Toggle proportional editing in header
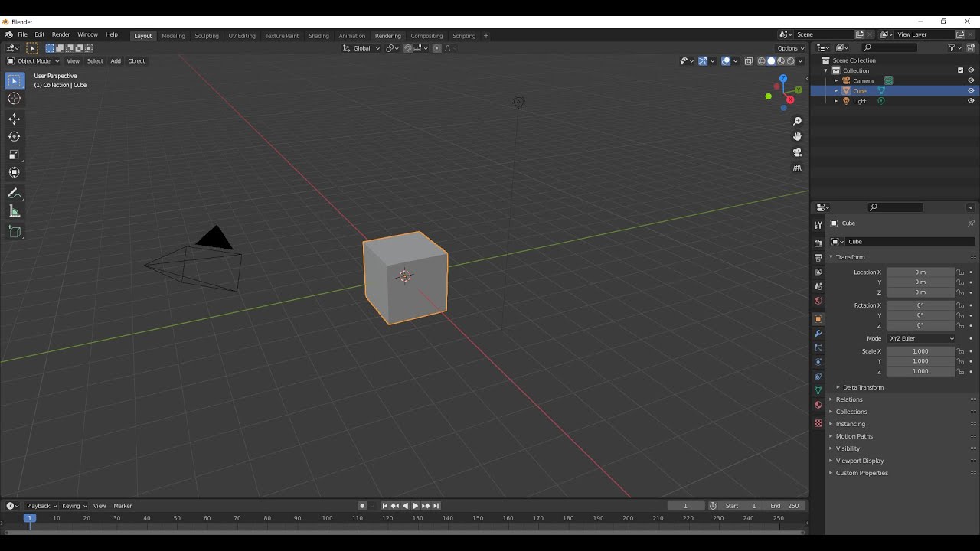 coord(437,48)
